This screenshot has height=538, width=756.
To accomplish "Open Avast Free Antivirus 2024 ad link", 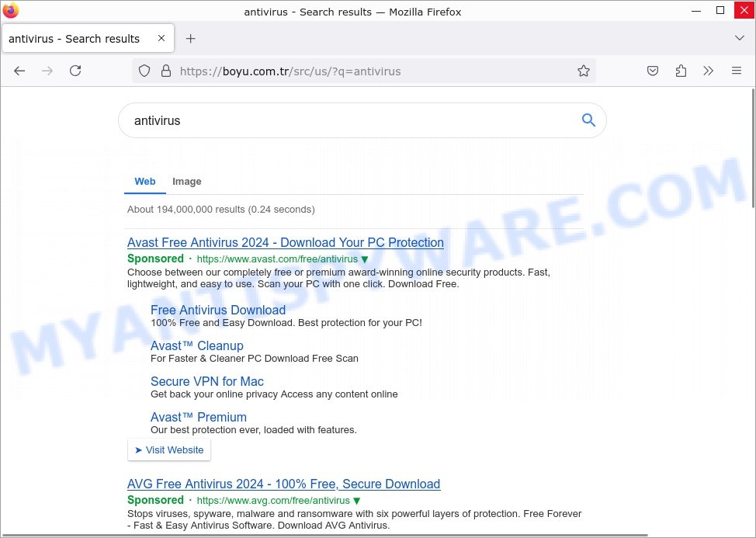I will coord(286,242).
